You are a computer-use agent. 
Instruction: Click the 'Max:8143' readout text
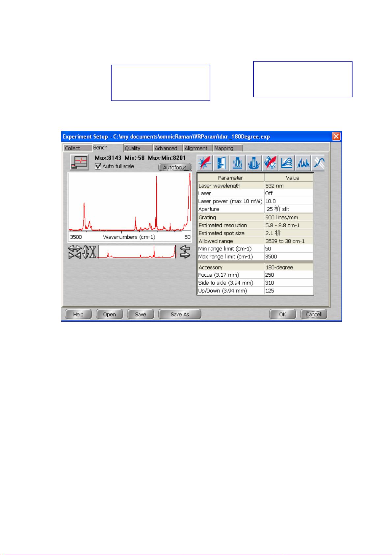(x=108, y=158)
